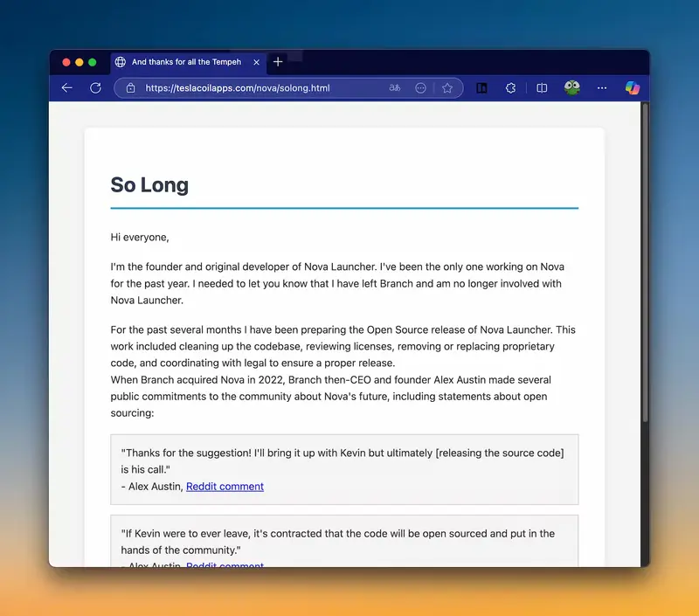The height and width of the screenshot is (616, 699).
Task: Open a new tab with plus button
Action: point(278,61)
